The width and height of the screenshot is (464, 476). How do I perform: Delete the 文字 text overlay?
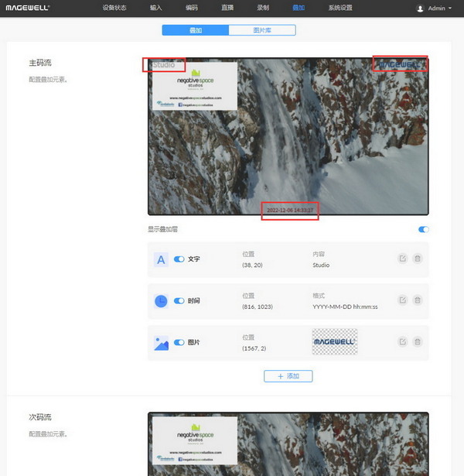pyautogui.click(x=417, y=259)
